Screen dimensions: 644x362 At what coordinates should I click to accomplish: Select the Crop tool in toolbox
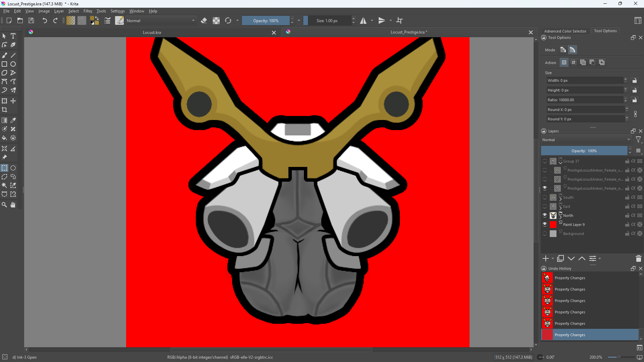(x=4, y=110)
